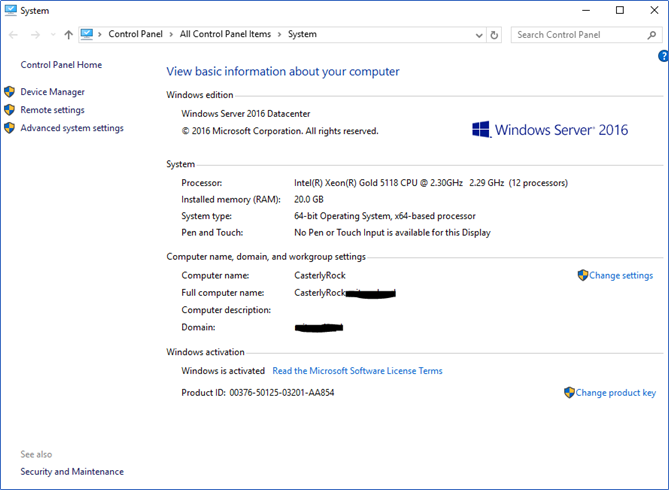Click shield icon next to Change settings
The image size is (669, 490).
(x=583, y=275)
